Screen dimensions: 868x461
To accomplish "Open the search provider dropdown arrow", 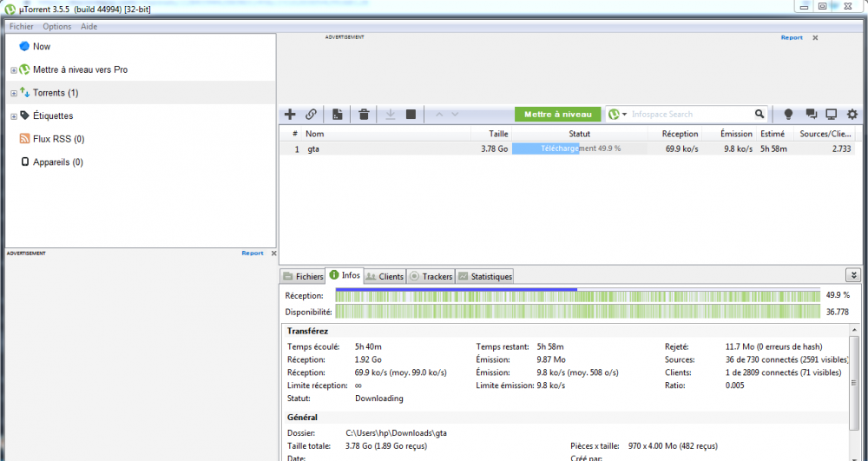I will [x=624, y=115].
